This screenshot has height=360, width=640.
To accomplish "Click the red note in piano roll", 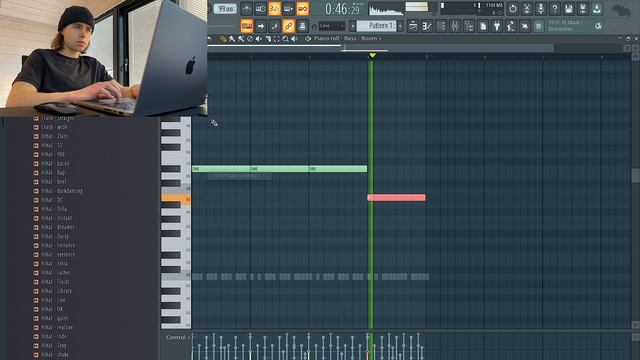I will click(x=396, y=198).
